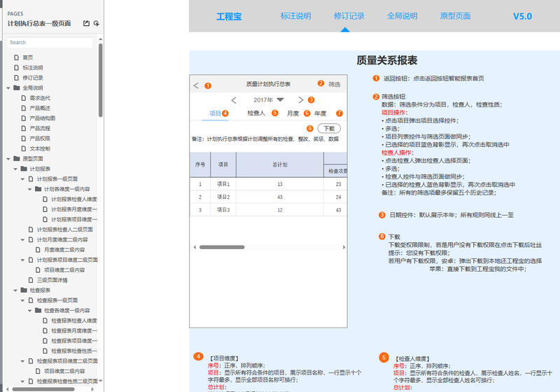Select the 项目2 table cell

(x=223, y=197)
